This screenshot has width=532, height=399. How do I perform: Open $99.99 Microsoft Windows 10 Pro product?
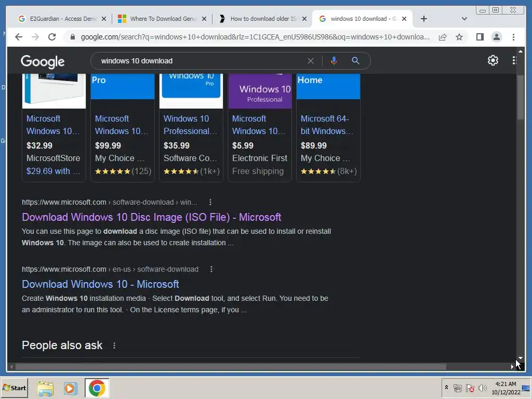tap(123, 128)
